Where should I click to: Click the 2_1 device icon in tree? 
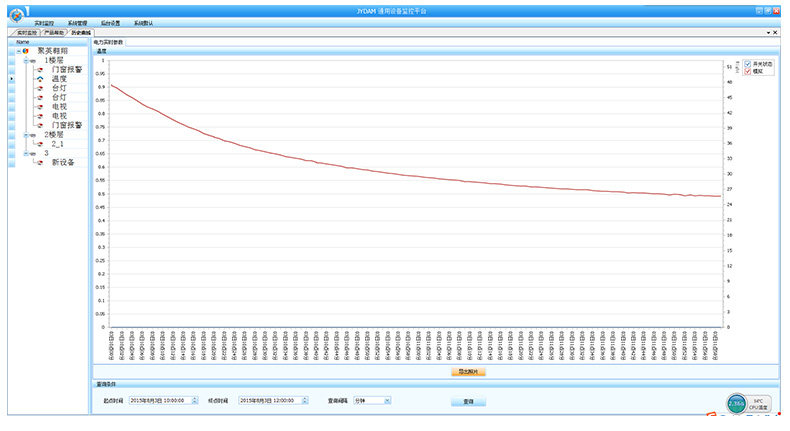pos(40,143)
